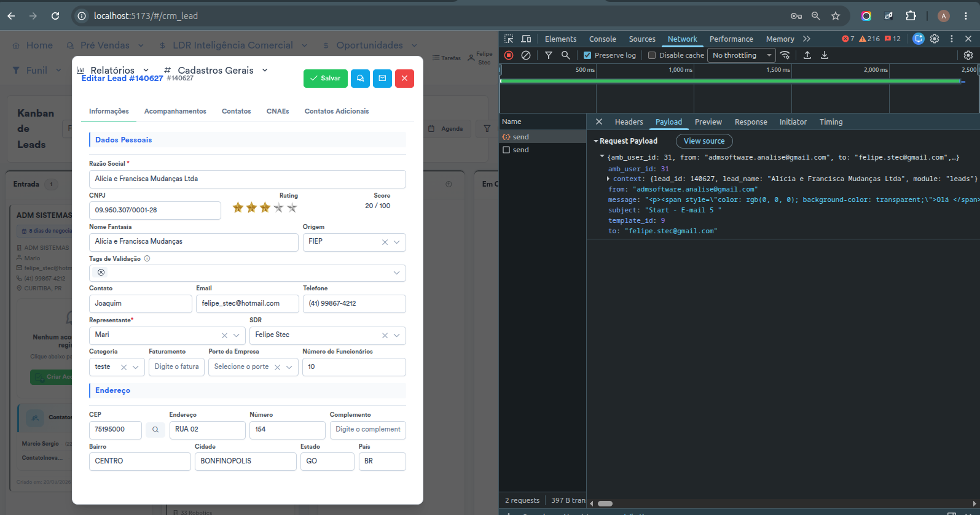Clear the network log
980x515 pixels.
coord(526,55)
